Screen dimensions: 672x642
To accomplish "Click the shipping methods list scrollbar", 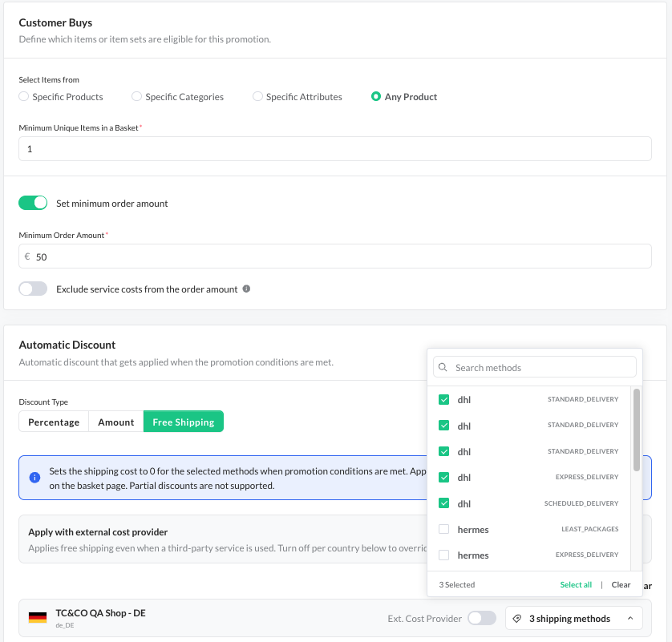I will pyautogui.click(x=637, y=430).
